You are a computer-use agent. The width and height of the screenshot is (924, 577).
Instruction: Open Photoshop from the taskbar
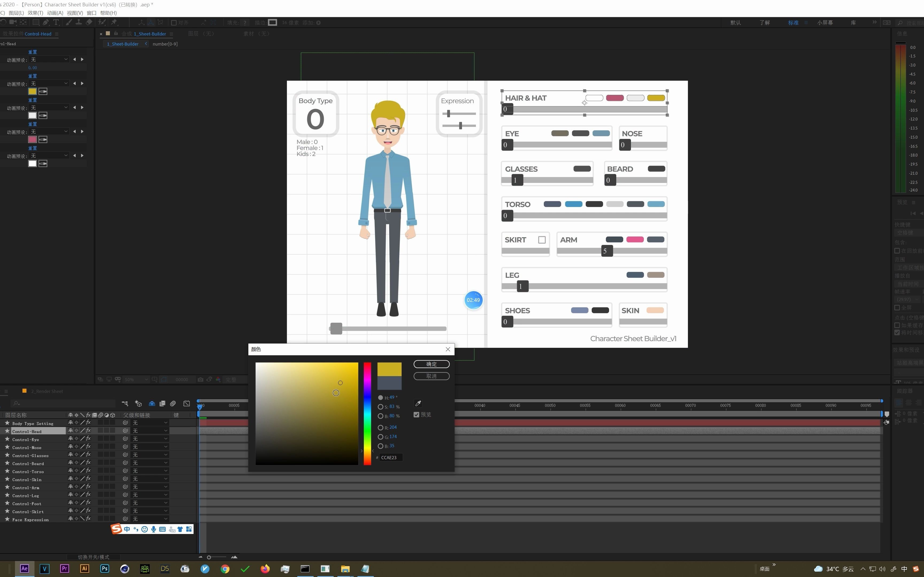[105, 569]
